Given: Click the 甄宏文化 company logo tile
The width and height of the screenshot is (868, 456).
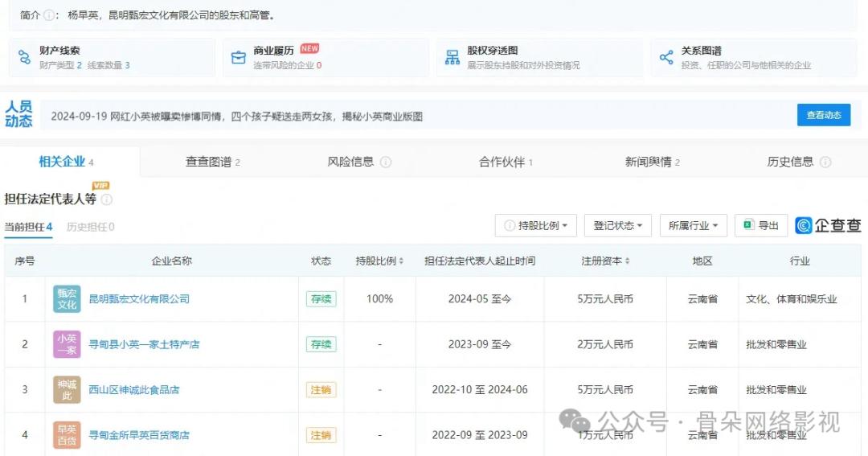Looking at the screenshot, I should pos(67,299).
